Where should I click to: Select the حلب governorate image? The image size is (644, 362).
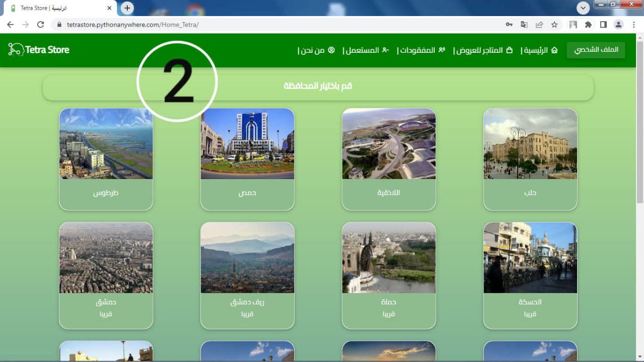pyautogui.click(x=530, y=144)
